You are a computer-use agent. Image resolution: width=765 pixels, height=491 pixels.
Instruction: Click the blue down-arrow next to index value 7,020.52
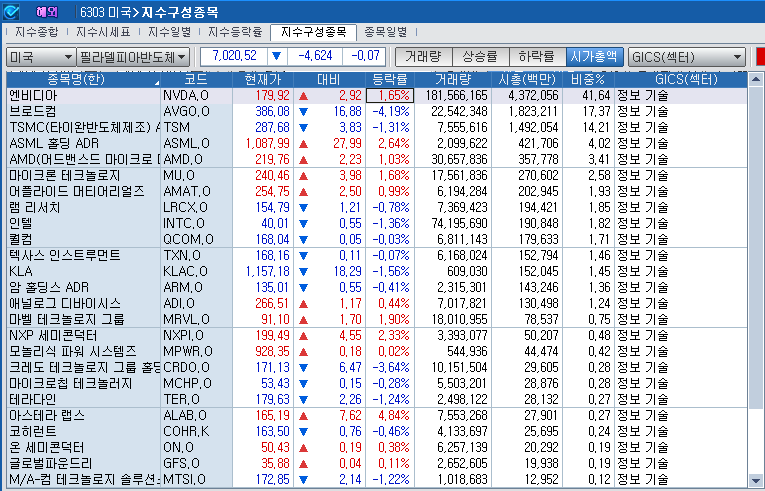(277, 56)
